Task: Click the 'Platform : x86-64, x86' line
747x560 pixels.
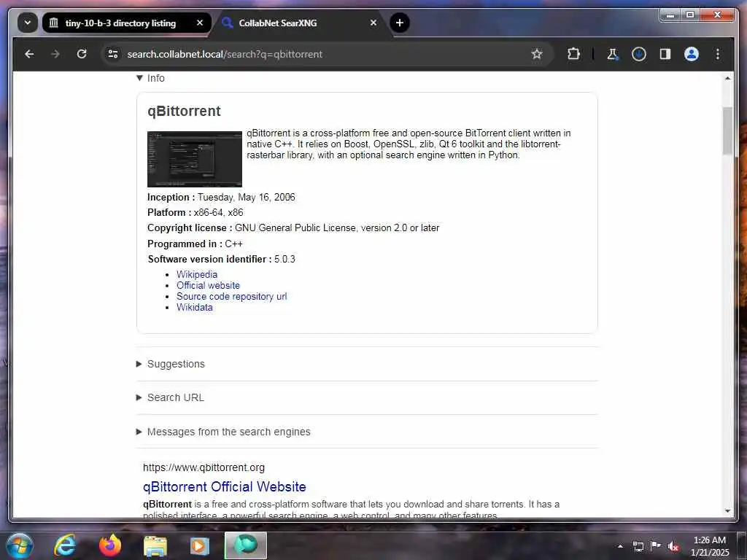Action: [195, 212]
